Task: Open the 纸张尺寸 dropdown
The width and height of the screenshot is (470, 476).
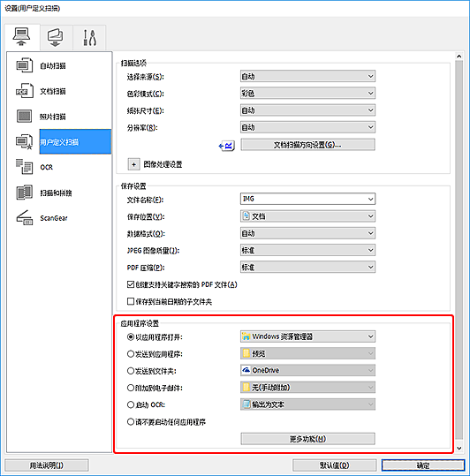Action: tap(307, 110)
